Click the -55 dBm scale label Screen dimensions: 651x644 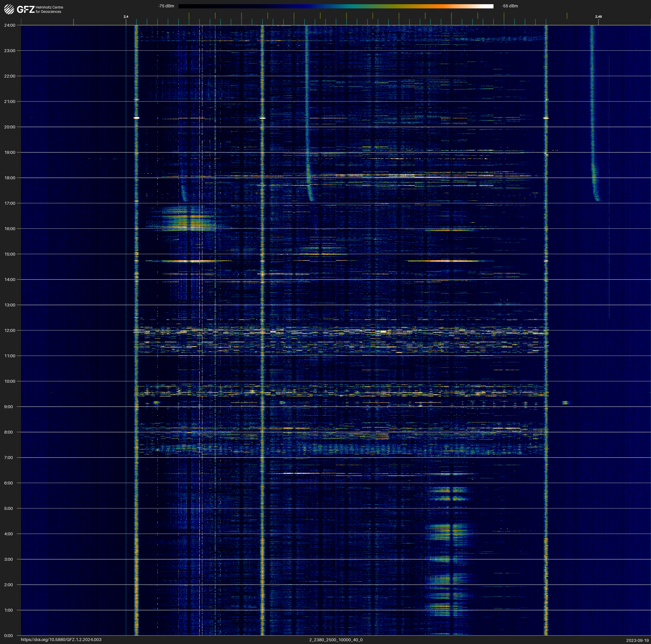pyautogui.click(x=509, y=6)
